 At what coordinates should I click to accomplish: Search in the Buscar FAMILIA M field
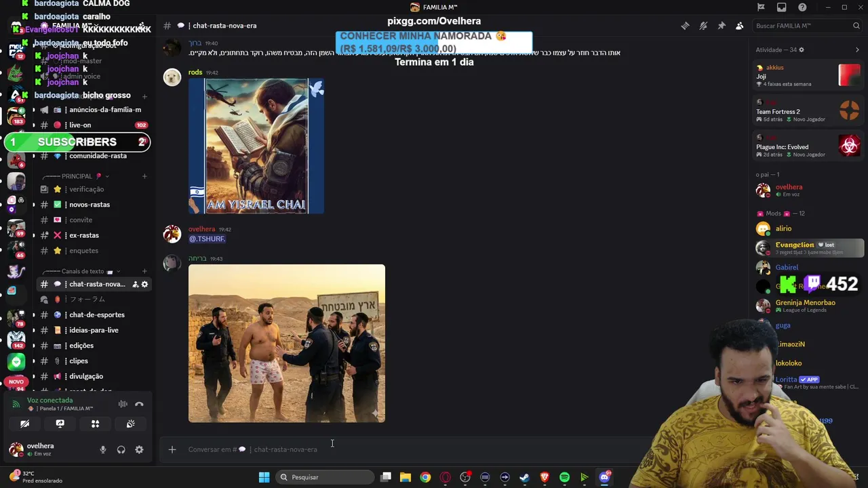click(x=807, y=26)
